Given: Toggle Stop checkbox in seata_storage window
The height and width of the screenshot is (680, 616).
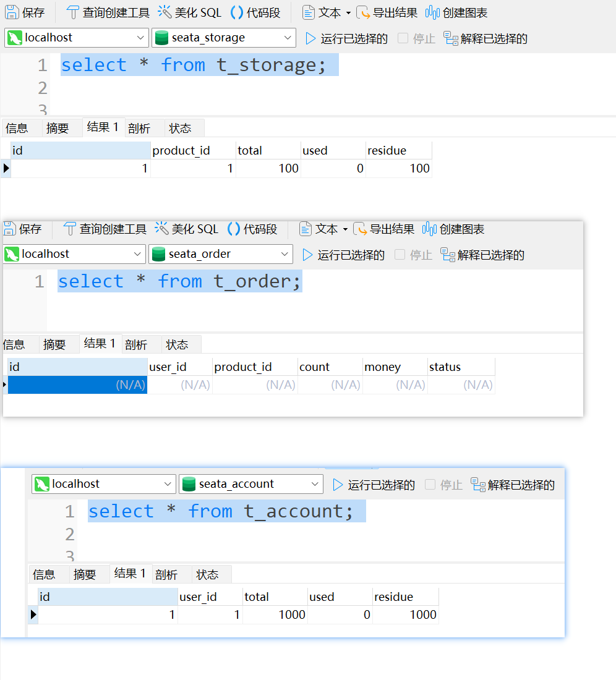Looking at the screenshot, I should (x=403, y=38).
